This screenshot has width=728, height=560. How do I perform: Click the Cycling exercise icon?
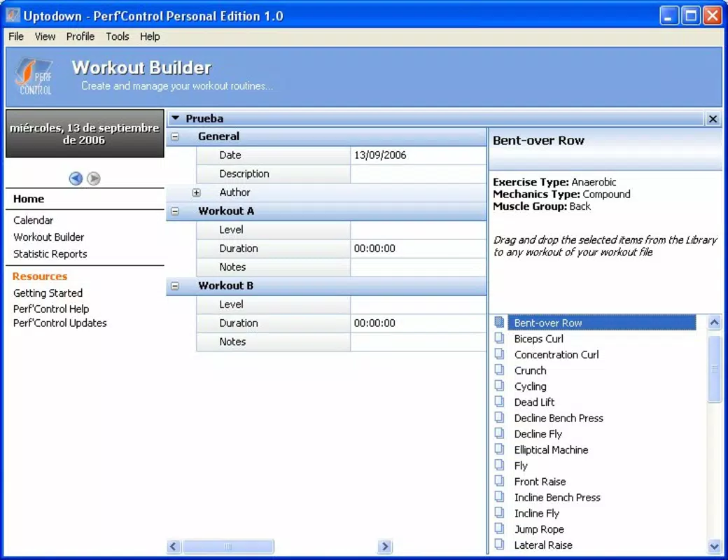coord(499,386)
